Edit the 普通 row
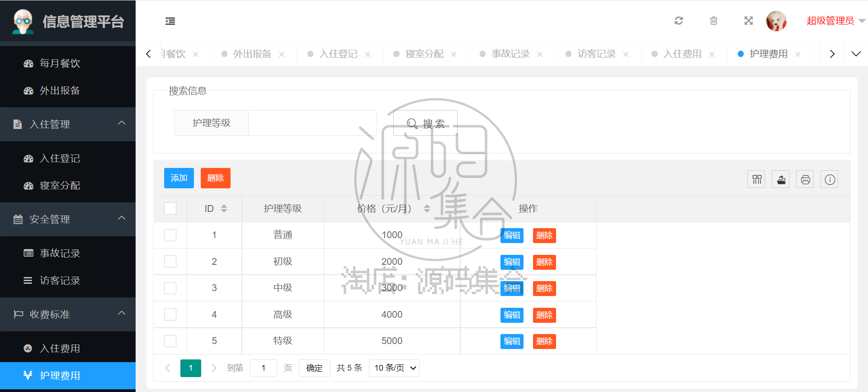Screen dimensions: 868x392 click(512, 235)
